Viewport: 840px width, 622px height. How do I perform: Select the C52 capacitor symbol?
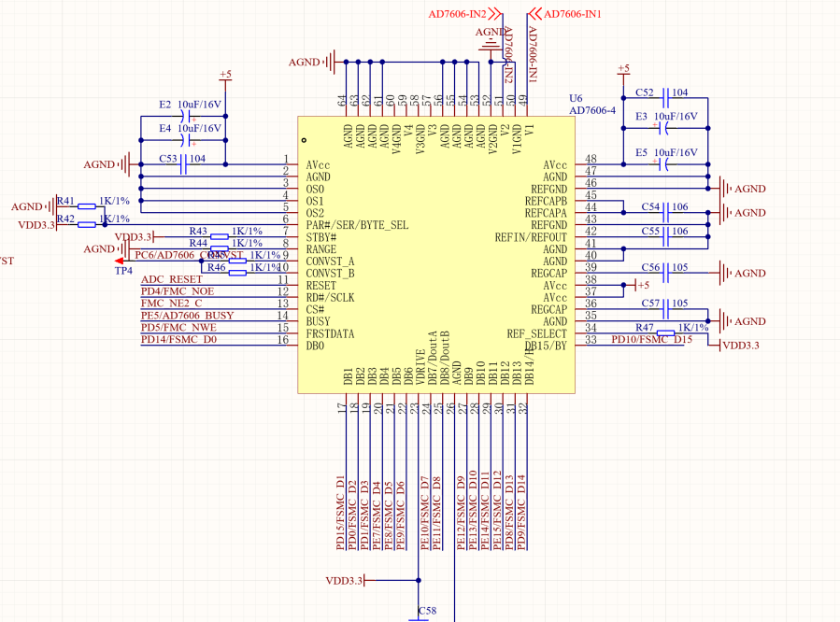(x=665, y=98)
